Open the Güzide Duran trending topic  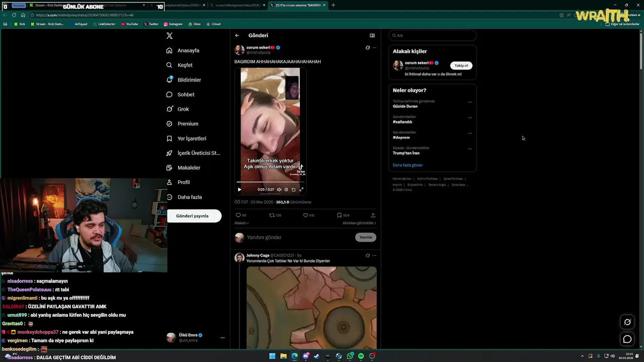405,107
